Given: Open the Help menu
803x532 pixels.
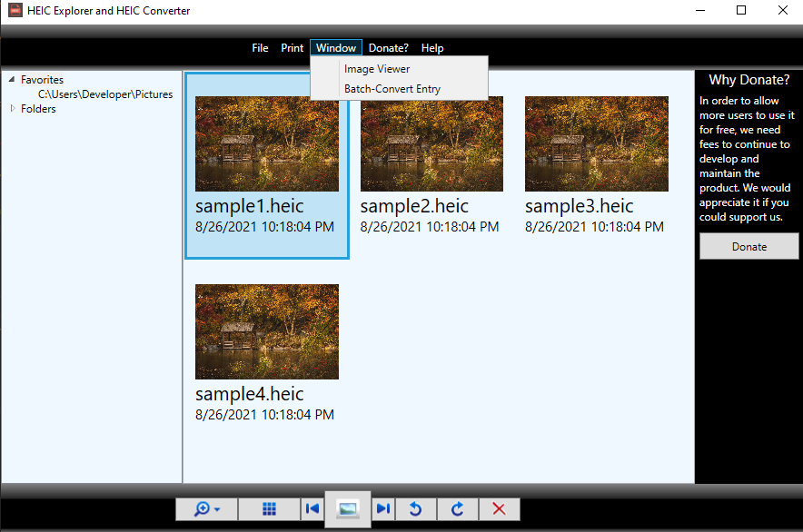Looking at the screenshot, I should tap(432, 48).
